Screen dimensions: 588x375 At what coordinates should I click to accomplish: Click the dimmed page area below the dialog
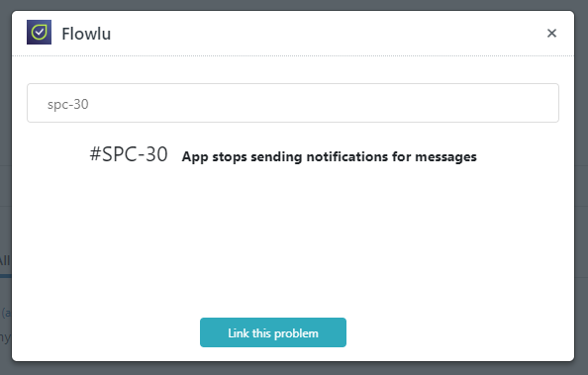coord(294,369)
